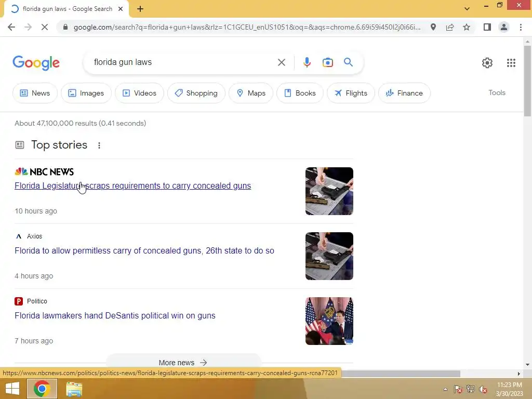Click the vertical scrollbar down arrow
Viewport: 532px width, 399px height.
click(527, 365)
